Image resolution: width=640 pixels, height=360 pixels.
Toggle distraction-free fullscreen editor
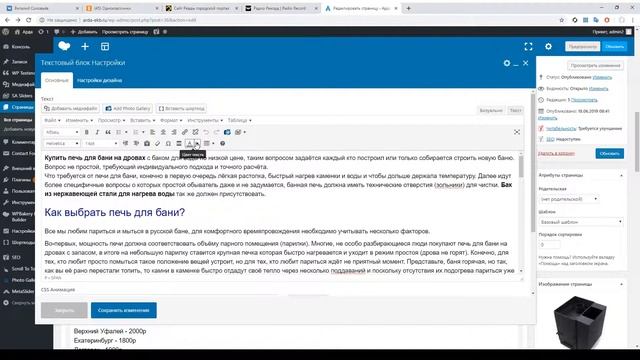click(x=517, y=132)
